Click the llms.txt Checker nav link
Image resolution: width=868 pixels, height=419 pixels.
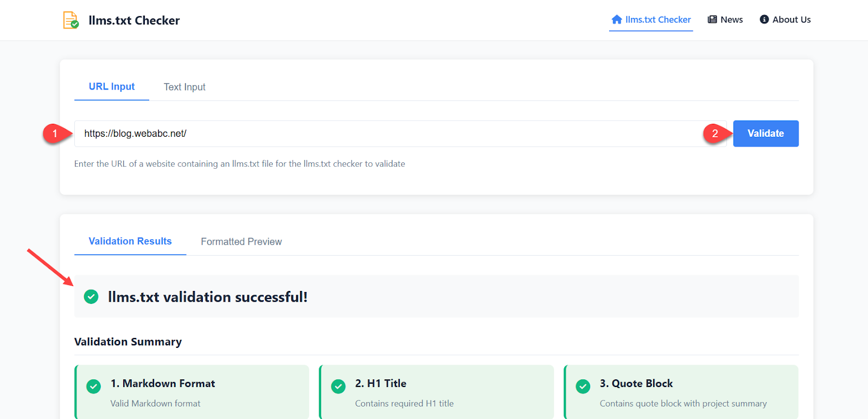point(658,20)
